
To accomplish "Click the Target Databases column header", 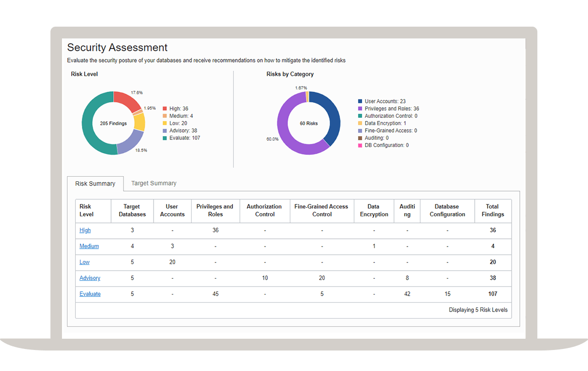I will (132, 211).
